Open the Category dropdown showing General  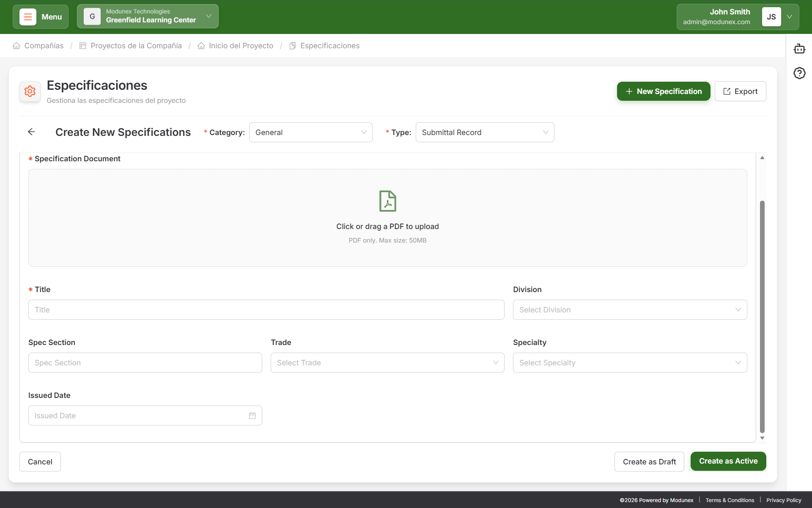coord(310,132)
